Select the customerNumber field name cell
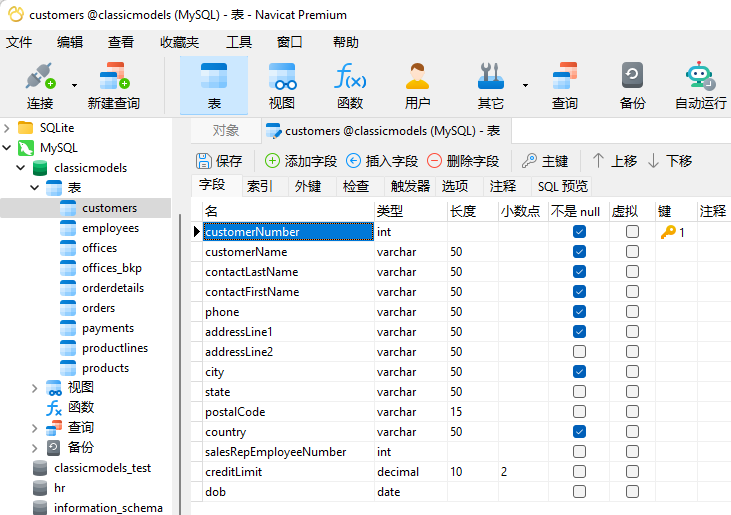The height and width of the screenshot is (515, 731). (x=288, y=232)
